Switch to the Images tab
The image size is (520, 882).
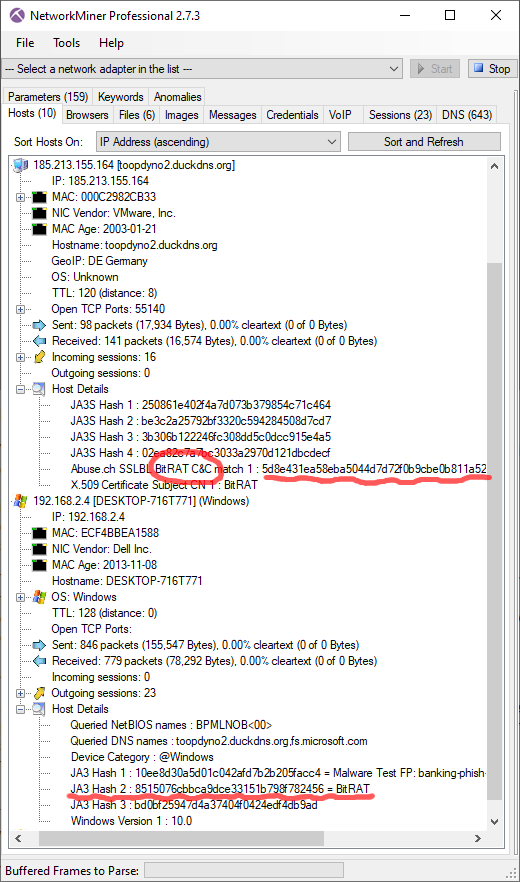[x=182, y=115]
